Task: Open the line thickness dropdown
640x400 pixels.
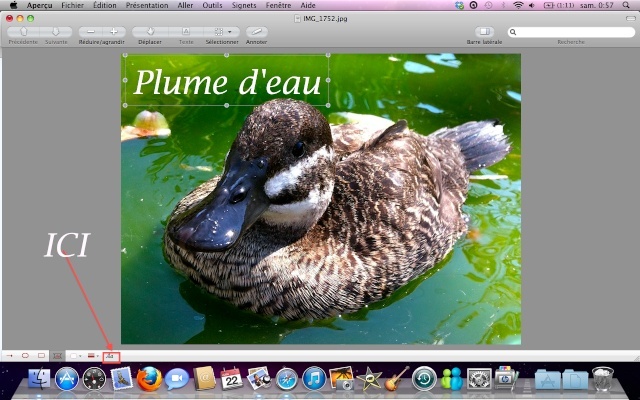Action: [x=93, y=356]
